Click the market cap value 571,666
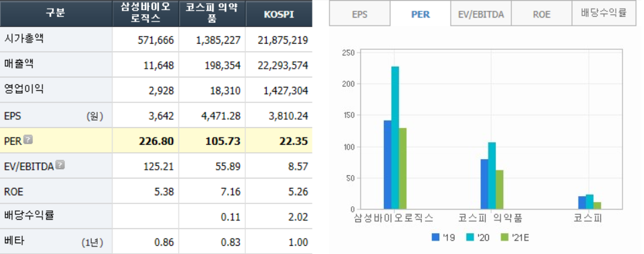This screenshot has height=254, width=644. (156, 40)
